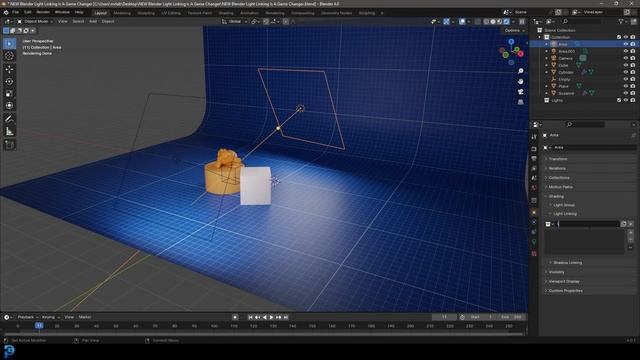
Task: Select the Measure tool
Action: point(9,131)
